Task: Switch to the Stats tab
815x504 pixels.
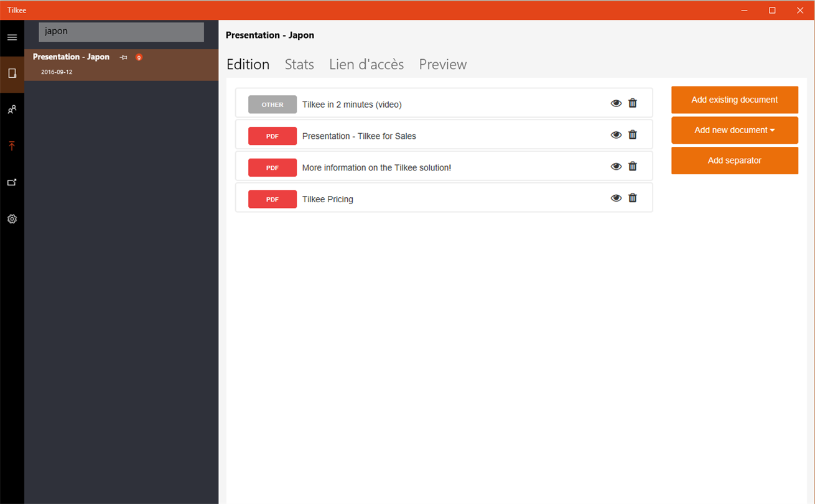Action: [x=299, y=65]
